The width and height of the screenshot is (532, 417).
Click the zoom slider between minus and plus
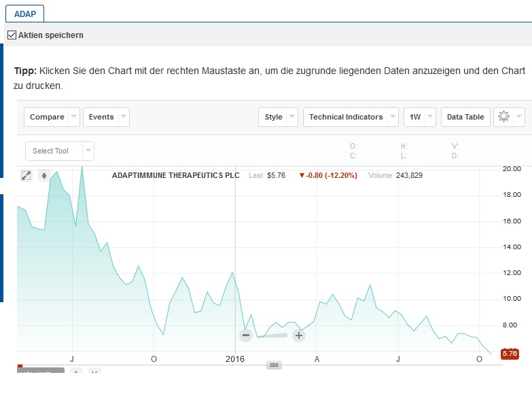point(272,335)
